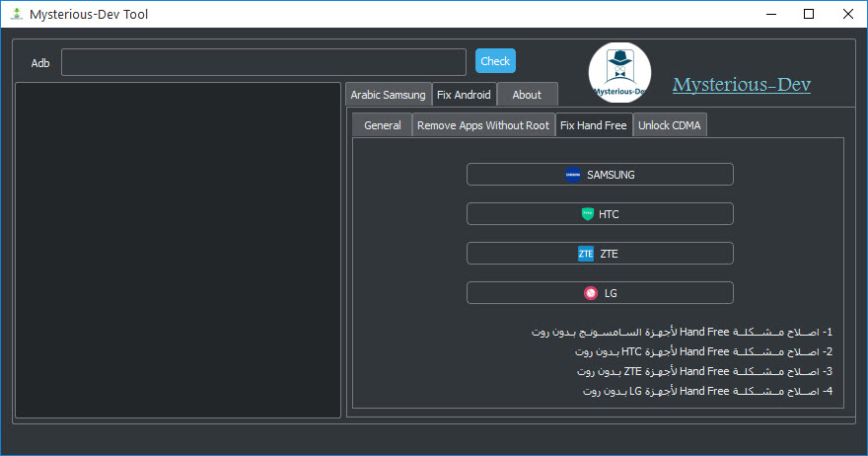The image size is (868, 456).
Task: Click the Mysterious-Dev Tool window title
Action: click(x=89, y=15)
